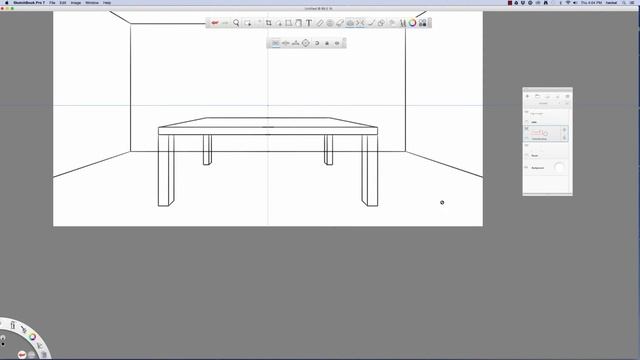Open the Window menu
This screenshot has height=360, width=640.
click(x=92, y=2)
